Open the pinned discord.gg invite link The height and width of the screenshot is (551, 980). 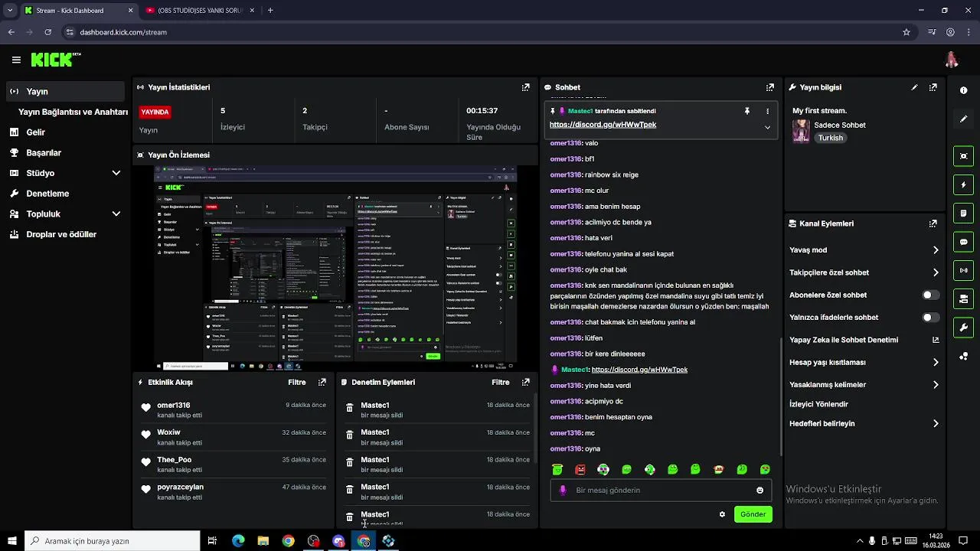tap(603, 125)
